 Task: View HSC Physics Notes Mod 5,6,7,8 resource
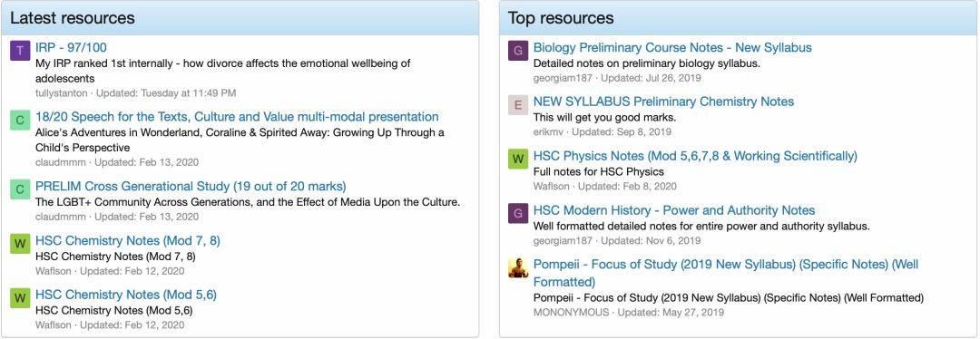coord(695,156)
